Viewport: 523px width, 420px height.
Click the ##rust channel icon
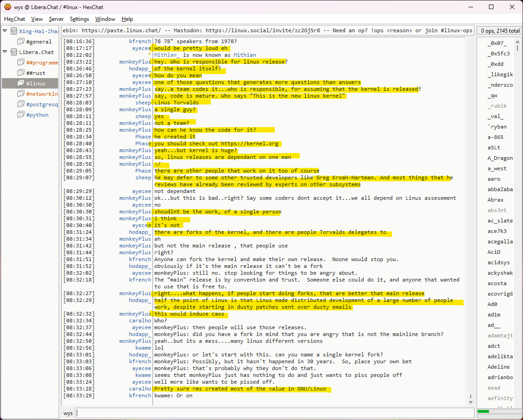[20, 73]
